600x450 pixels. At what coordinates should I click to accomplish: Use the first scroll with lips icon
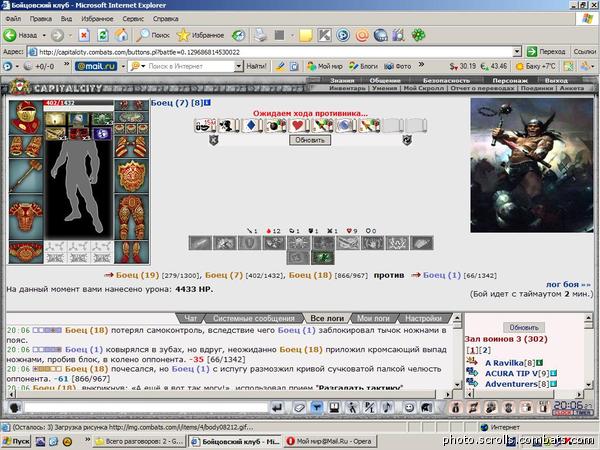[204, 125]
